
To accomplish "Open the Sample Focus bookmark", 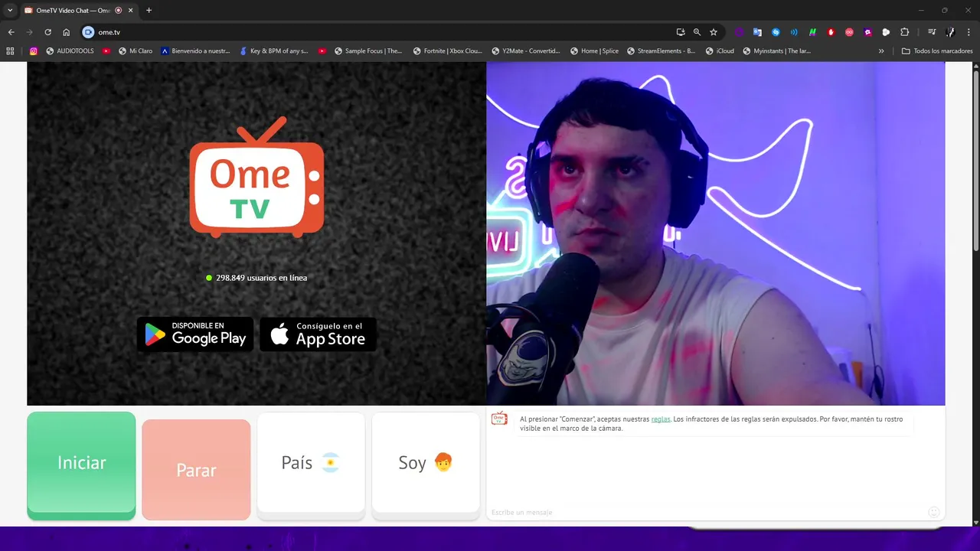I will click(368, 51).
